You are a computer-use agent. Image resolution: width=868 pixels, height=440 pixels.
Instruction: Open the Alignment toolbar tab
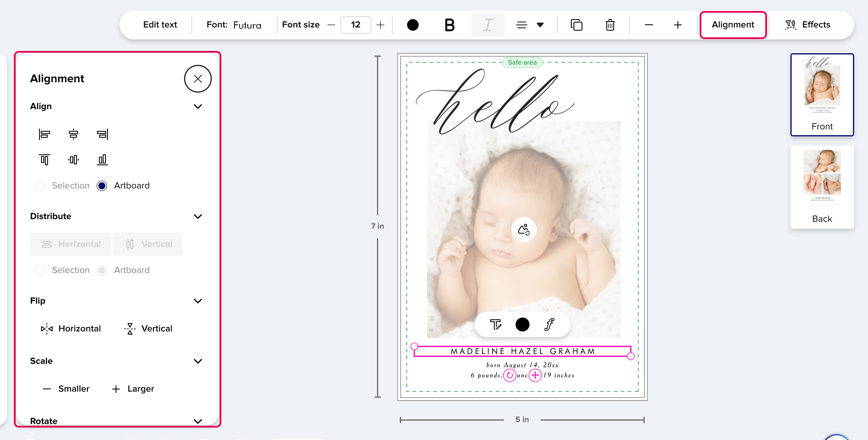click(x=733, y=25)
